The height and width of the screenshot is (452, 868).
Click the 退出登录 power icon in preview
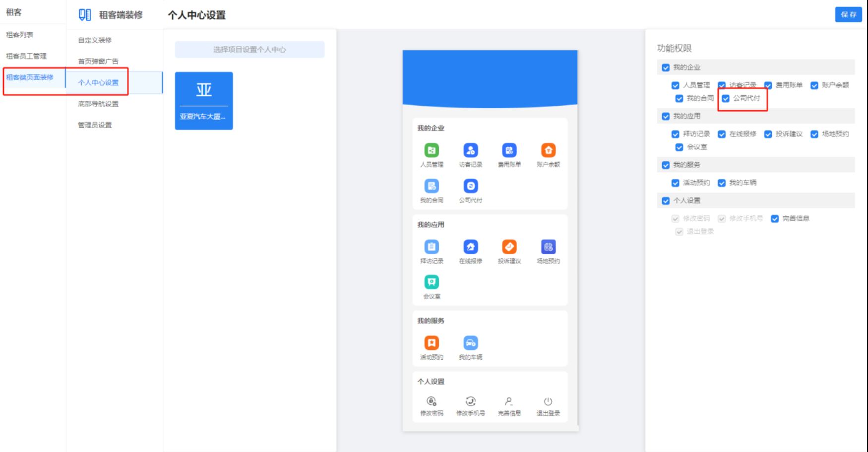point(548,401)
